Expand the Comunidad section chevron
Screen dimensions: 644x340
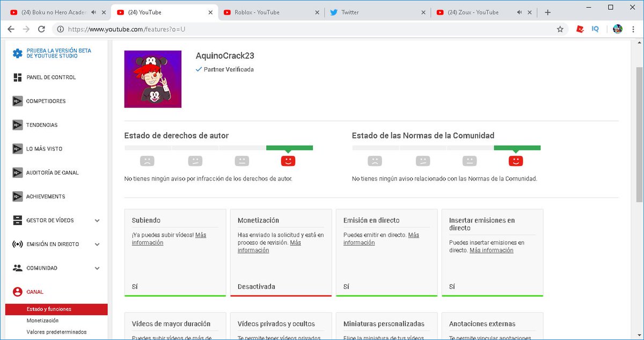pyautogui.click(x=97, y=268)
